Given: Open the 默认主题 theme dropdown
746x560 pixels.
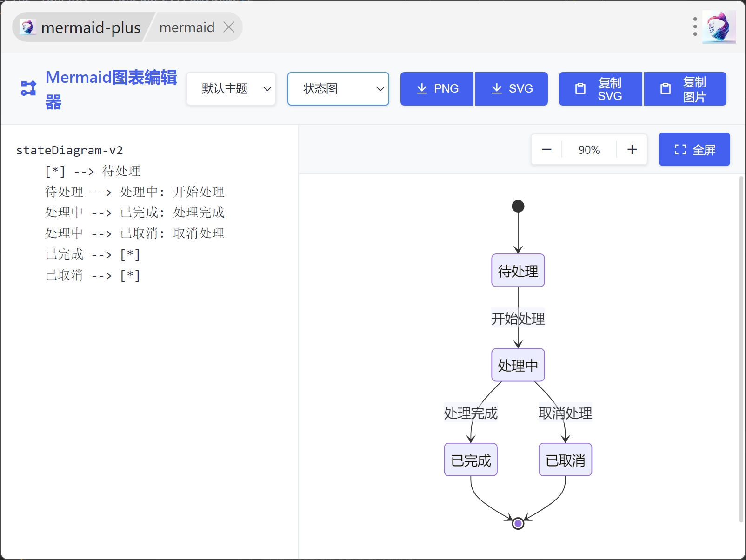Looking at the screenshot, I should (x=231, y=89).
